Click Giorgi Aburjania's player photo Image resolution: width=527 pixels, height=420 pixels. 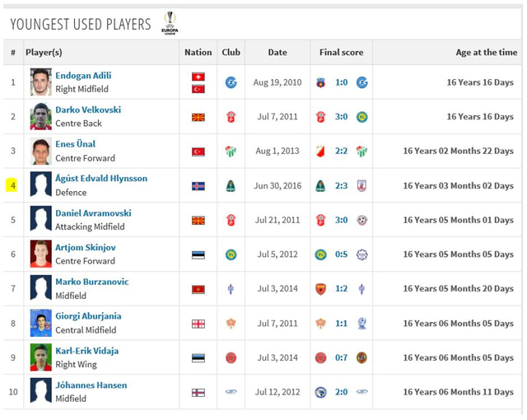pos(41,324)
